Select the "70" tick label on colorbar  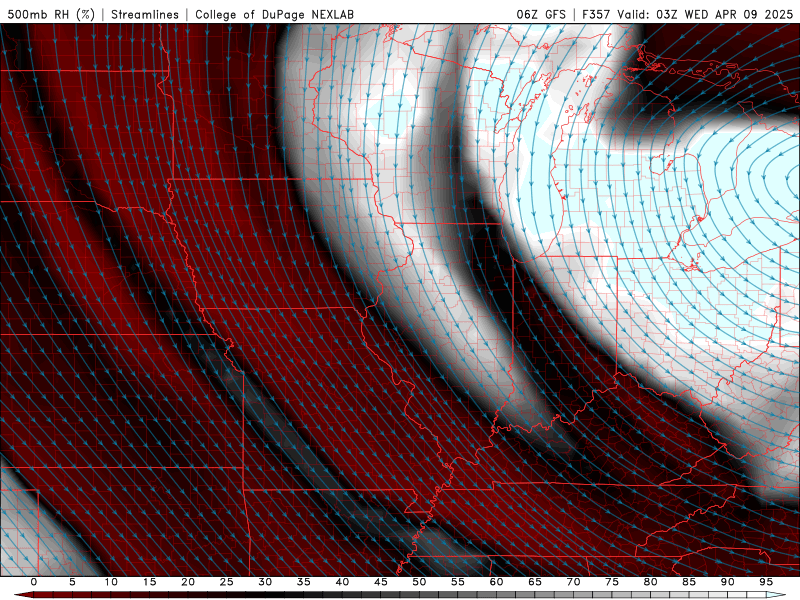pyautogui.click(x=573, y=582)
